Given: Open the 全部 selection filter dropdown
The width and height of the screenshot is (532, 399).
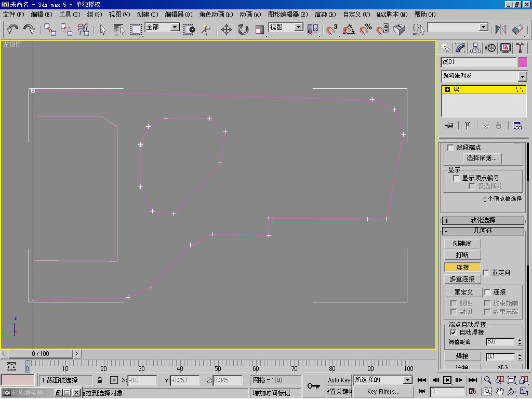Looking at the screenshot, I should (x=175, y=27).
